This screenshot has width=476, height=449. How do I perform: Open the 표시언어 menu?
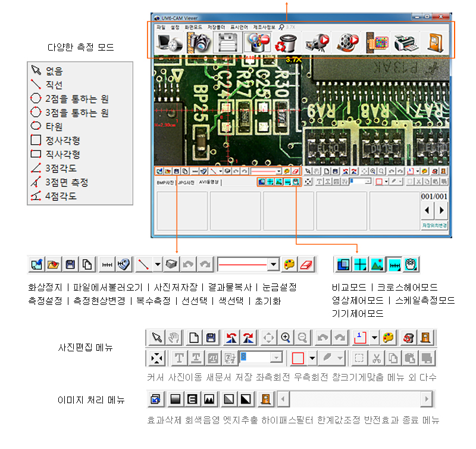(x=239, y=27)
